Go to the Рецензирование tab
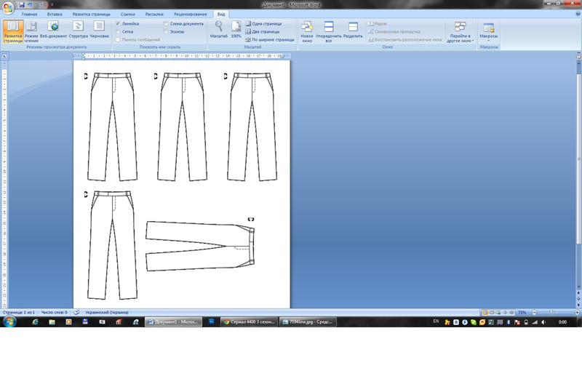The image size is (582, 392). (x=190, y=14)
